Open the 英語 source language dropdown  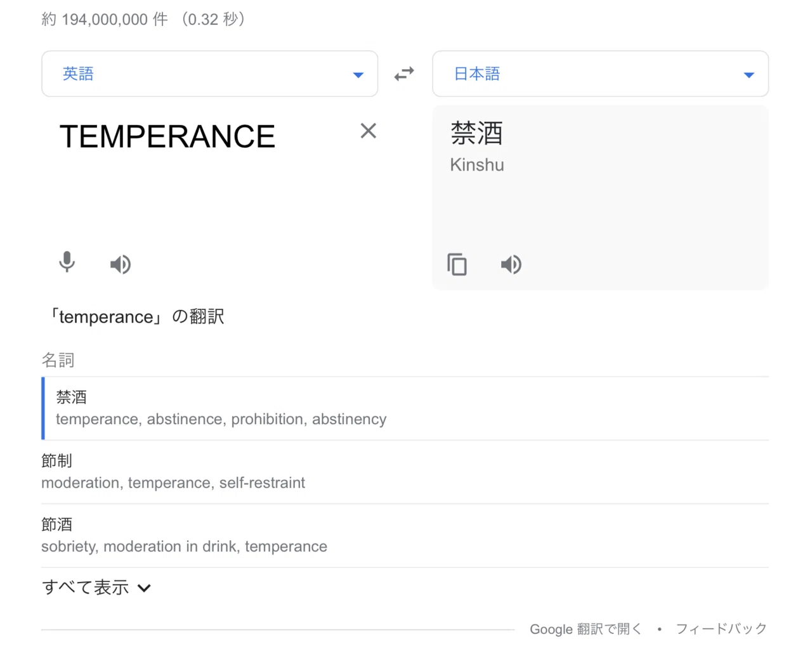(x=210, y=74)
